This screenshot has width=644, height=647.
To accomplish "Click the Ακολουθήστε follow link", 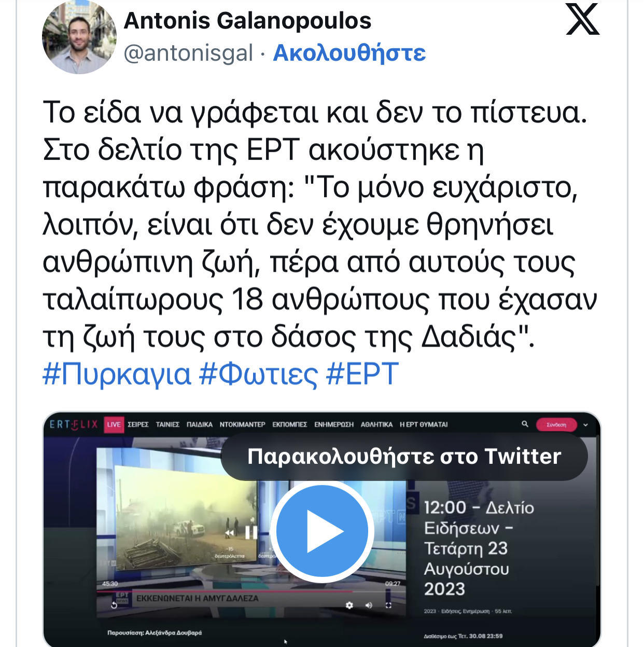I will [x=349, y=53].
